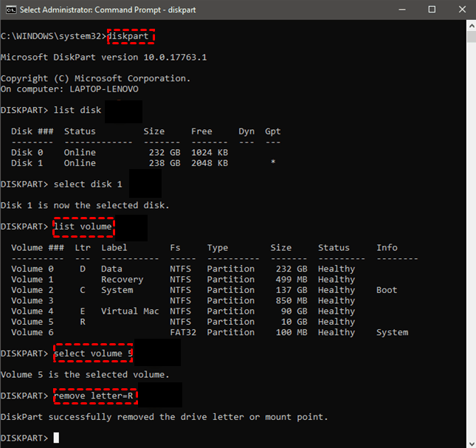This screenshot has height=448, width=476.
Task: Click the 'Recovery' volume label
Action: (x=122, y=280)
